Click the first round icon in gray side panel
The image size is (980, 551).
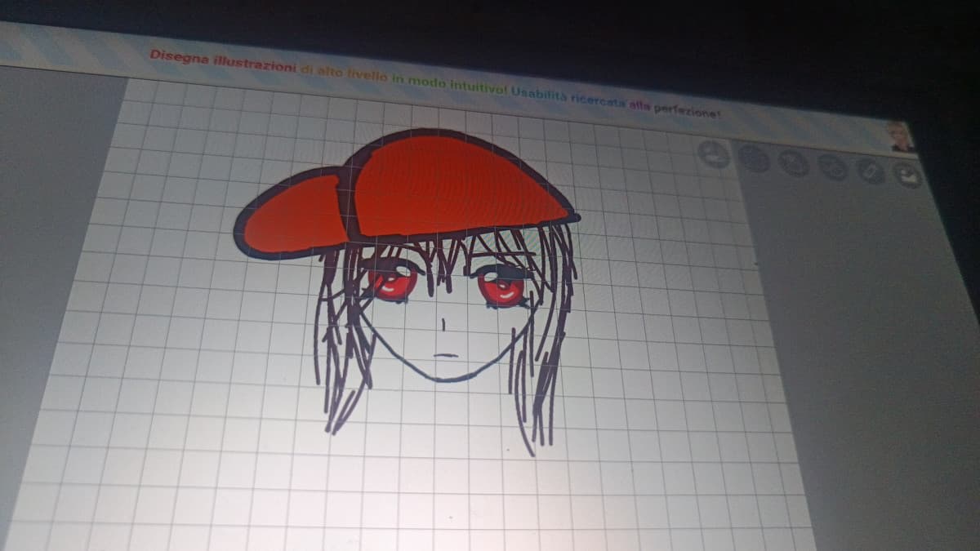(755, 158)
